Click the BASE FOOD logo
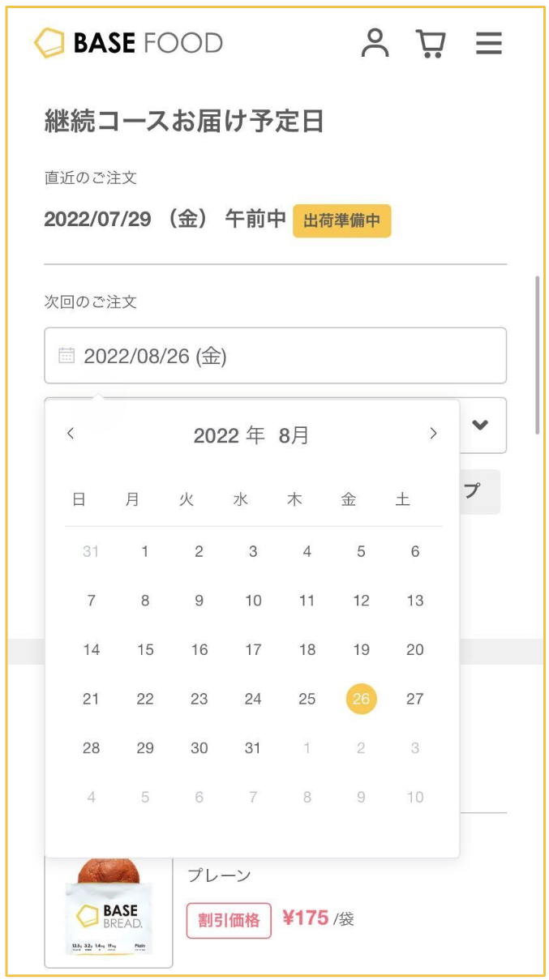 [x=128, y=43]
